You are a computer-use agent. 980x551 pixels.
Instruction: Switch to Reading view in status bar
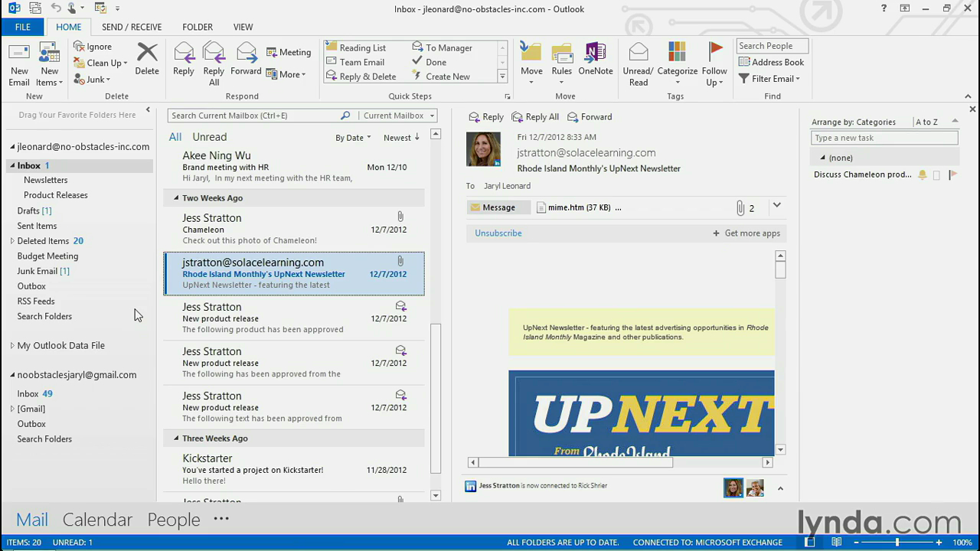(x=837, y=543)
